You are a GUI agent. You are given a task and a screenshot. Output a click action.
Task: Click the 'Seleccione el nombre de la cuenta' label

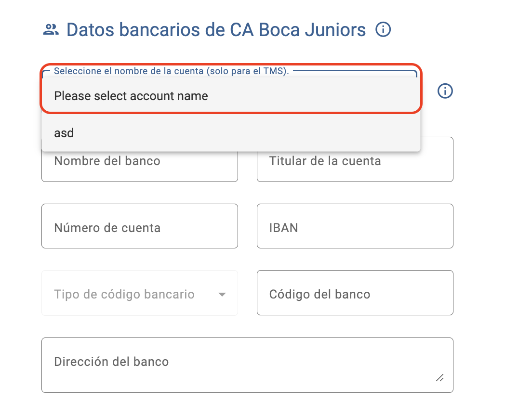172,71
